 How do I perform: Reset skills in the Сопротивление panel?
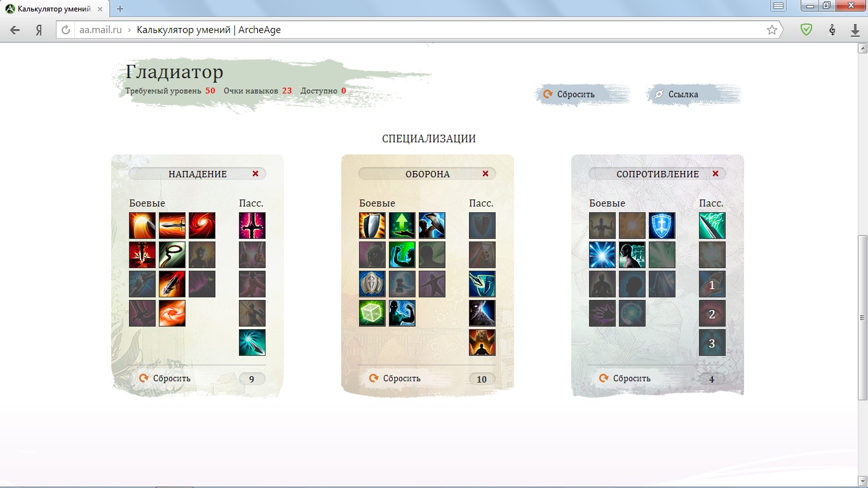625,378
